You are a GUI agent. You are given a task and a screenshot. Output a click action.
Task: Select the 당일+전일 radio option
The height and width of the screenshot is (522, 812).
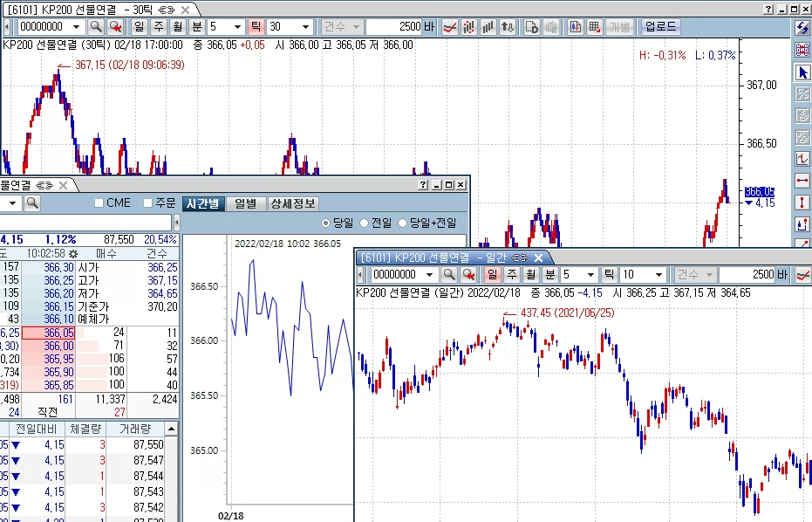pos(403,223)
